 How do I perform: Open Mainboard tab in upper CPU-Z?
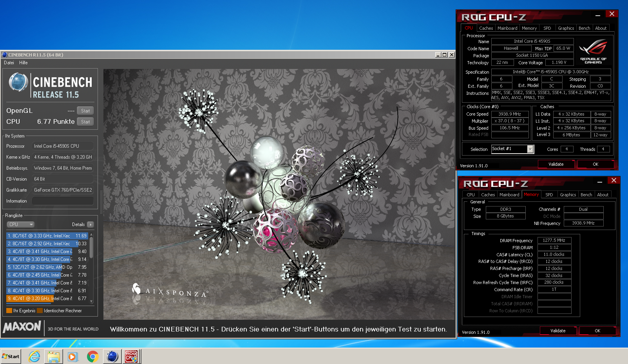click(x=507, y=28)
